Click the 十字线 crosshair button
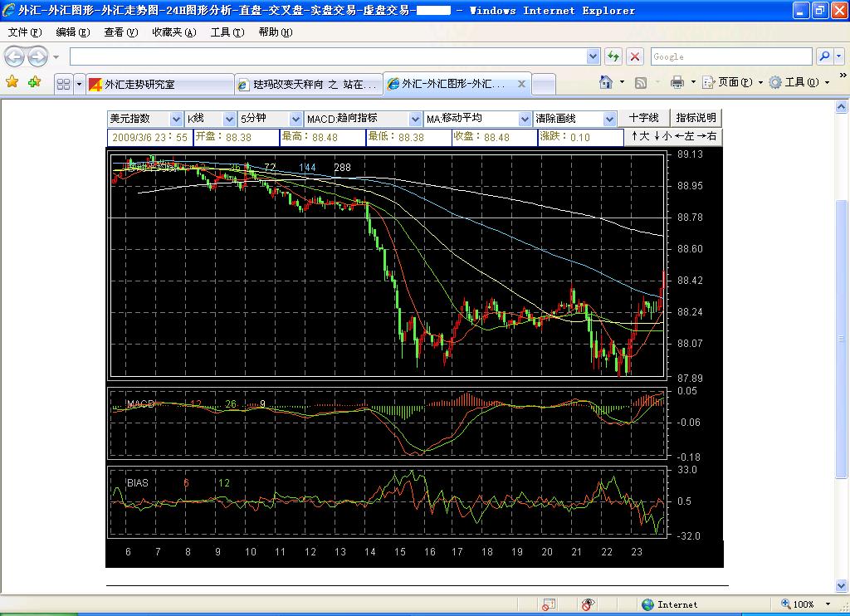 (x=643, y=118)
